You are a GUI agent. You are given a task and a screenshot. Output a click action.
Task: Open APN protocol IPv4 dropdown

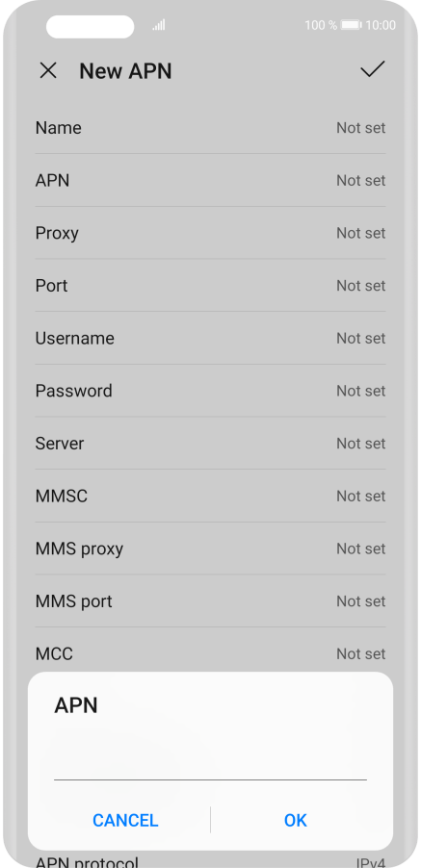[x=210, y=861]
